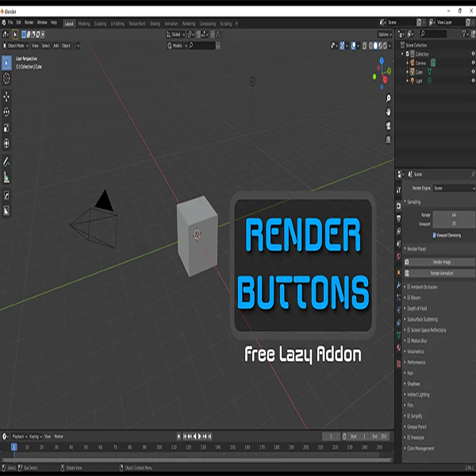The image size is (476, 476).
Task: Click the outliner search filter field
Action: [433, 34]
